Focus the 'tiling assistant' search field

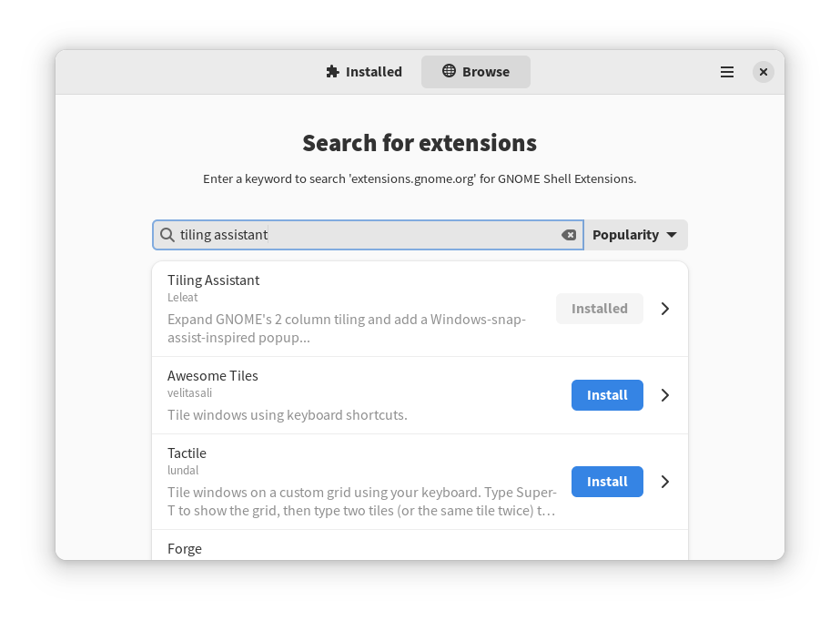364,235
